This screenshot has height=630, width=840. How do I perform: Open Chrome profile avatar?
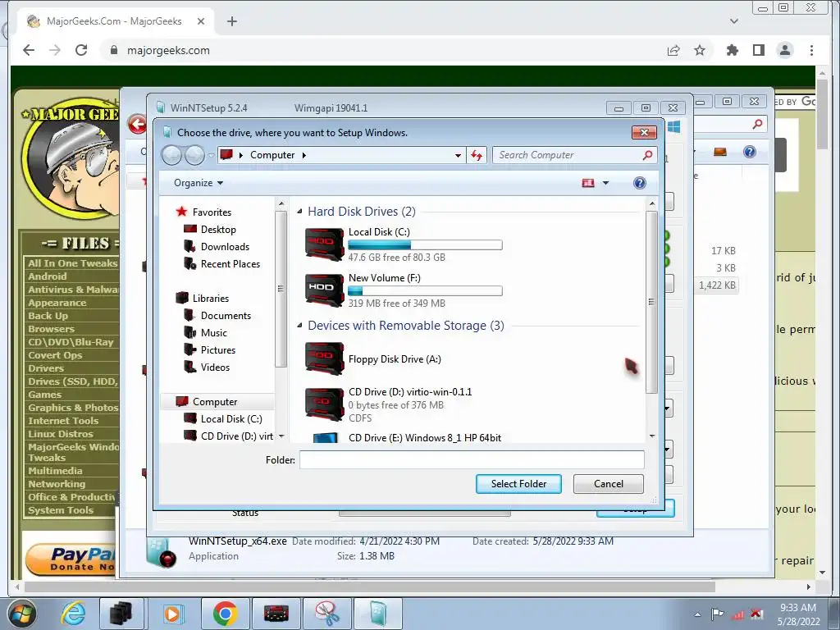(785, 50)
